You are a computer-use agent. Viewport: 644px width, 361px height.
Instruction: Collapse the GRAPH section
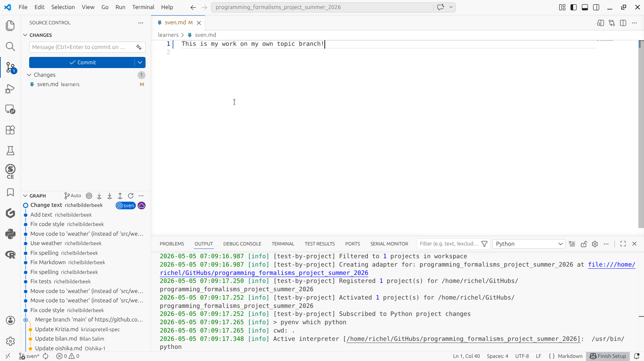pyautogui.click(x=25, y=196)
